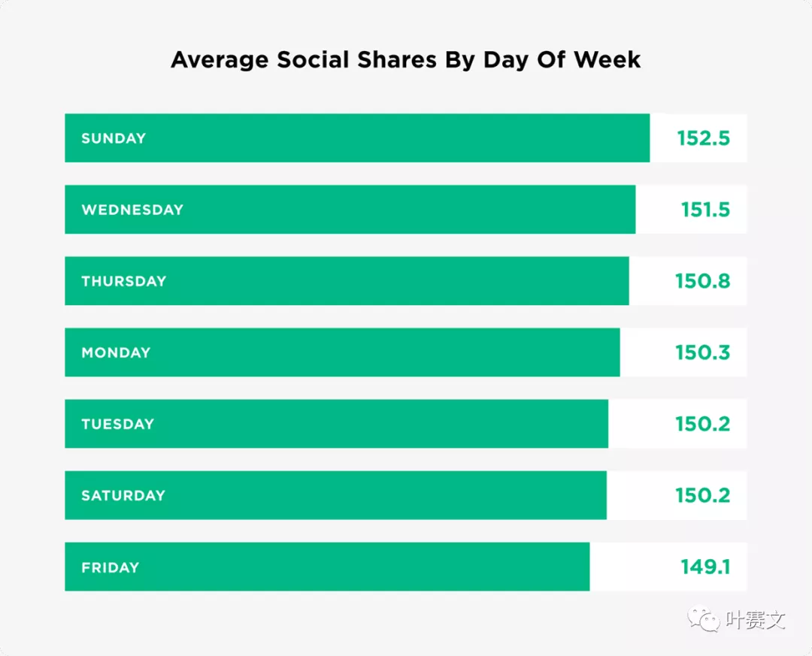This screenshot has height=656, width=812.
Task: Click the SUNDAY label text
Action: pyautogui.click(x=114, y=138)
